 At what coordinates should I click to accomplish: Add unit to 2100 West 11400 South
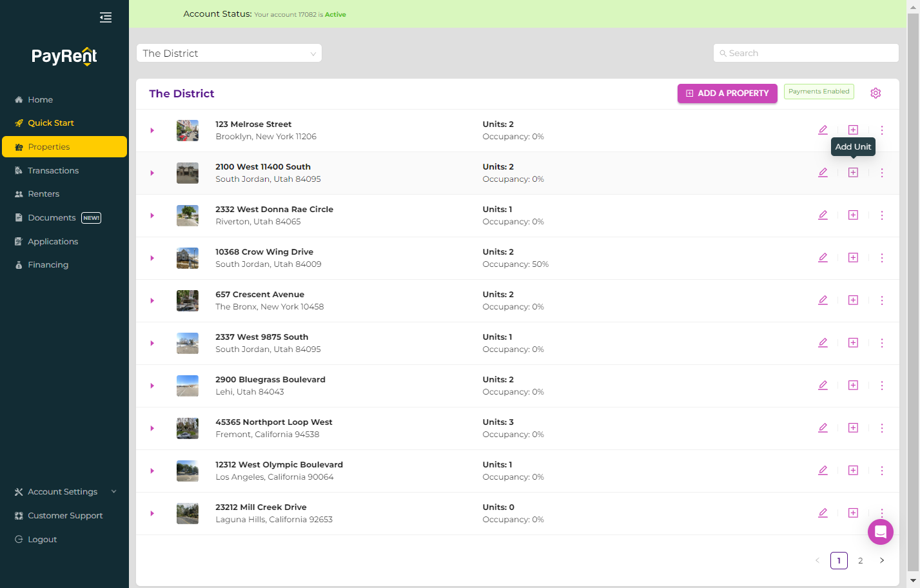click(853, 173)
